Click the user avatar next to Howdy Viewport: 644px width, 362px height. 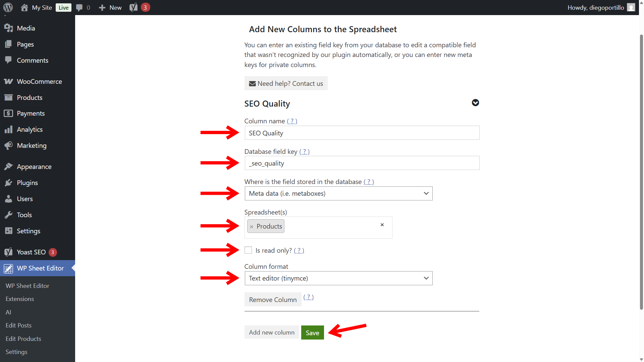coord(631,7)
